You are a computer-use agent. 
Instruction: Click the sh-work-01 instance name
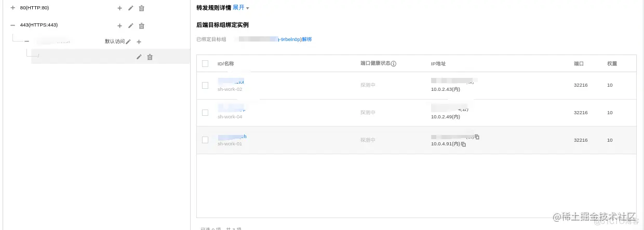tap(230, 144)
